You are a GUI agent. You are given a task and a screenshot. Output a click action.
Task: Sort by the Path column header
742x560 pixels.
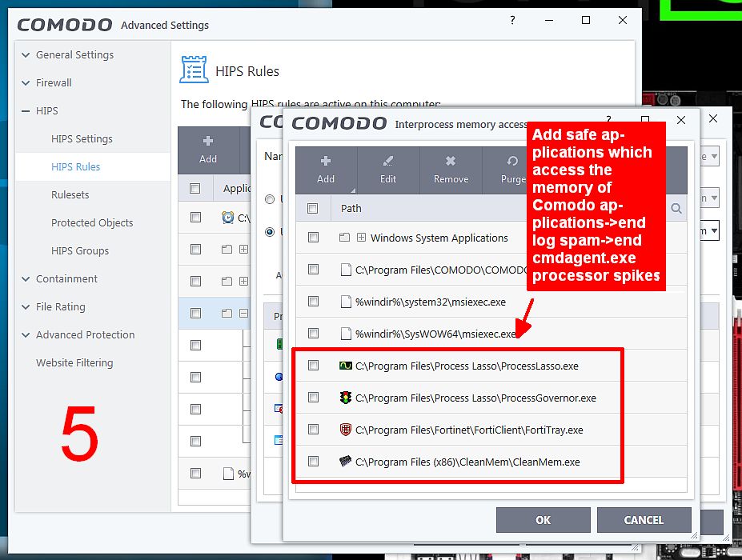tap(351, 209)
